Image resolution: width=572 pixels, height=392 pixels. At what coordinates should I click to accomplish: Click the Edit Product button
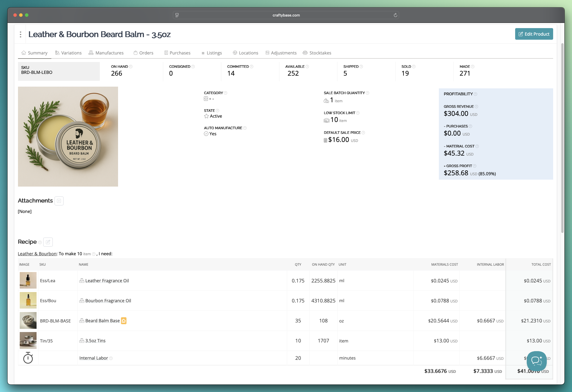[534, 34]
